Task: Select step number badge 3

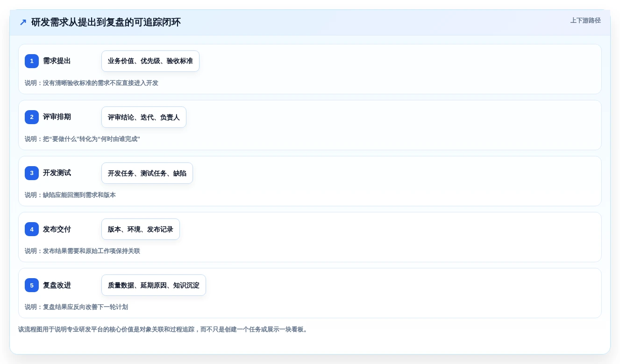Action: (x=32, y=173)
